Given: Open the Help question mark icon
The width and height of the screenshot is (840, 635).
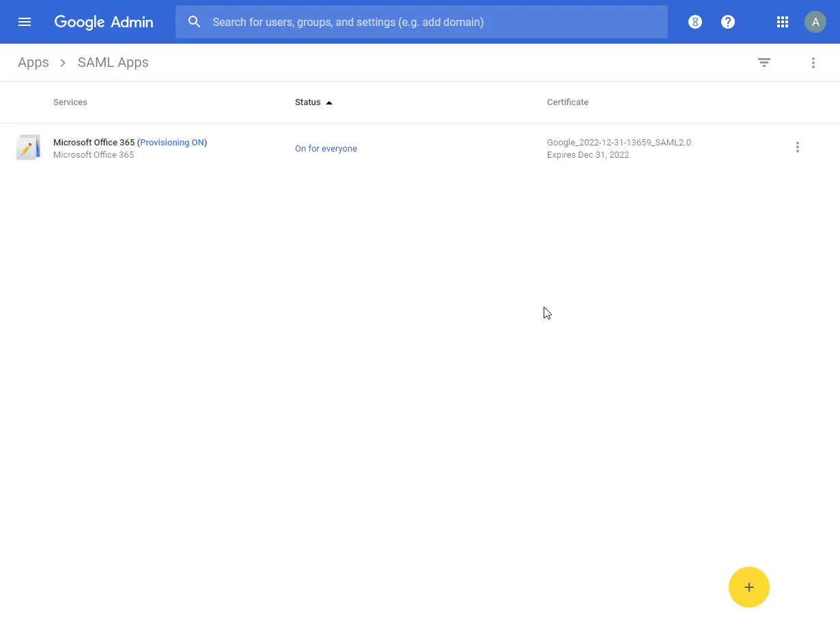Looking at the screenshot, I should click(728, 22).
